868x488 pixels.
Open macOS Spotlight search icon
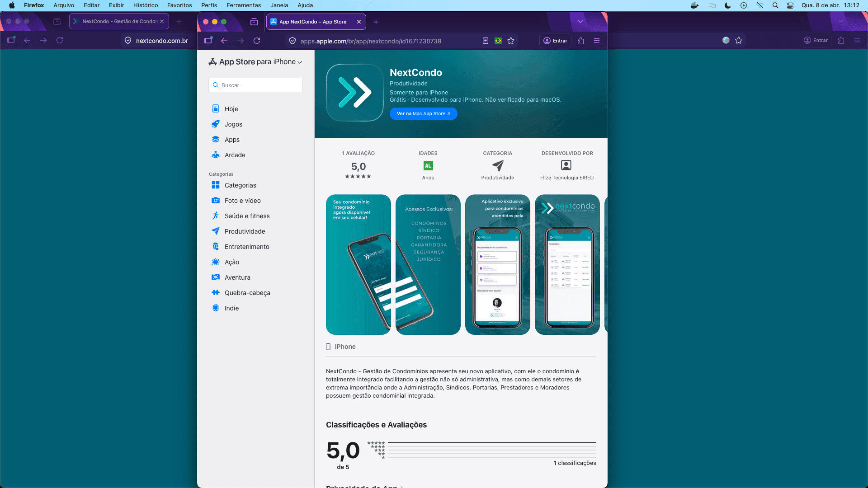(x=775, y=5)
